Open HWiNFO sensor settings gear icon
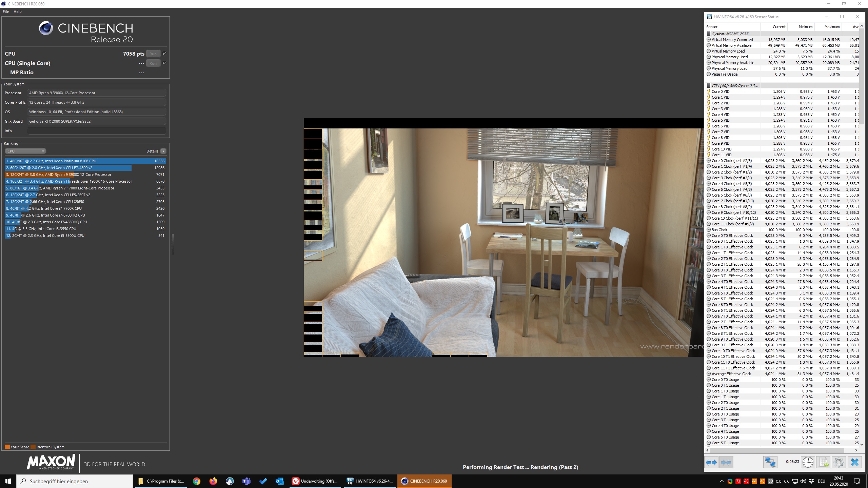The height and width of the screenshot is (488, 868). [839, 462]
